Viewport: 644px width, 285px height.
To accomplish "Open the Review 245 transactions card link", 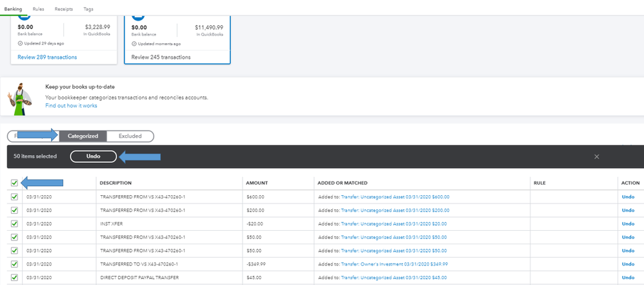I will [x=161, y=57].
